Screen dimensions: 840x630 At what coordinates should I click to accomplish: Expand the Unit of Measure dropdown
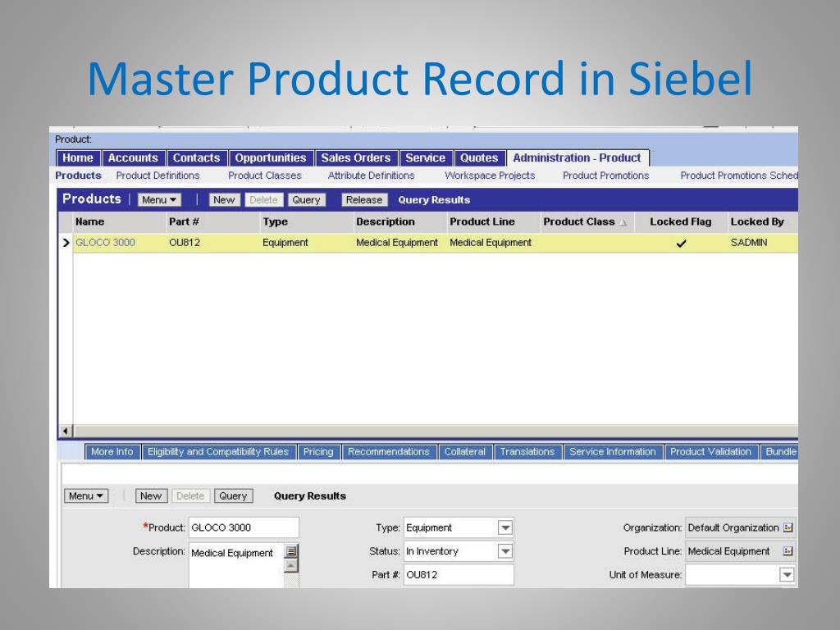tap(787, 575)
